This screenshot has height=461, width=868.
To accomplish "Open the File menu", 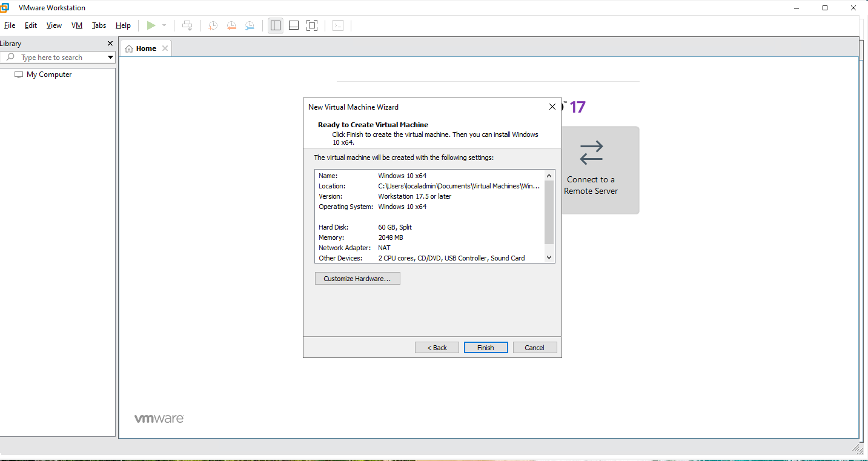I will click(x=10, y=25).
